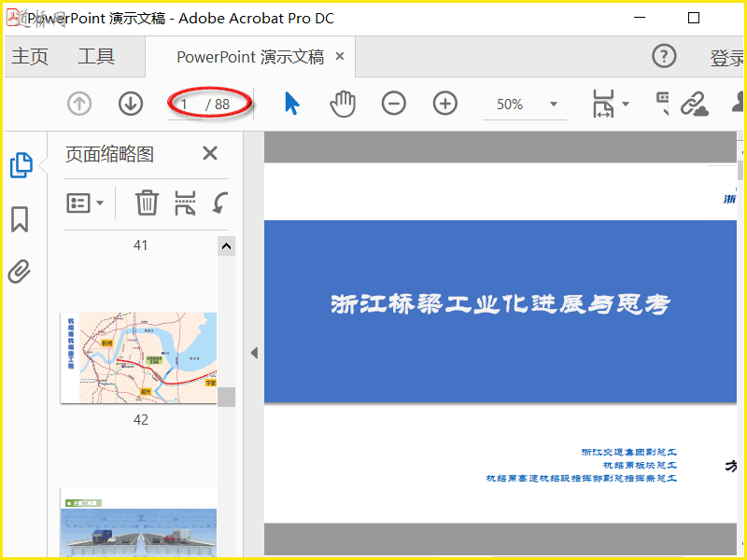Click thumbnail label 42
This screenshot has height=560, width=747.
pos(141,419)
